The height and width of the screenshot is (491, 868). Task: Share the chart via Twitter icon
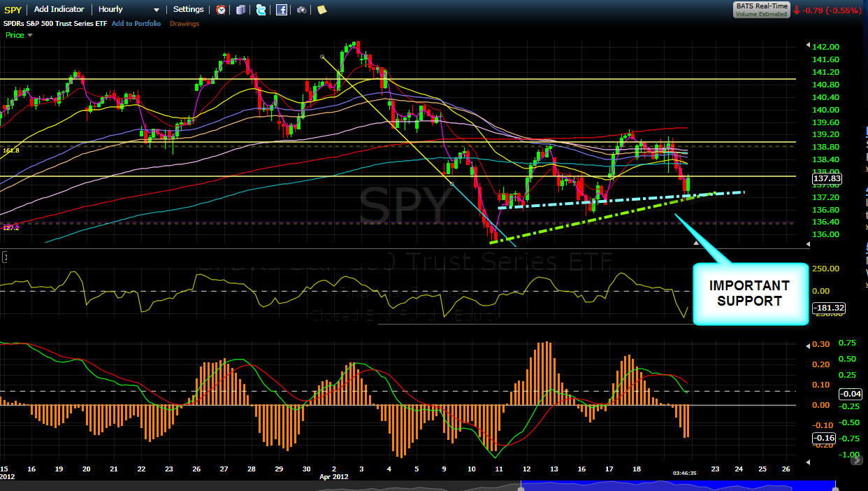(261, 10)
